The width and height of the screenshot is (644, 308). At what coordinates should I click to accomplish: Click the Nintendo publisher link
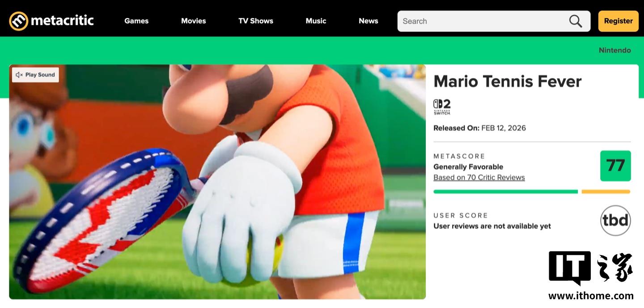tap(615, 50)
